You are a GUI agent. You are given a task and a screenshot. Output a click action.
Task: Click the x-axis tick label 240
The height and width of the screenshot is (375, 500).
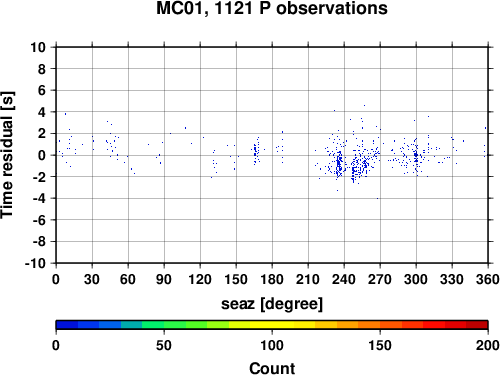coord(344,279)
